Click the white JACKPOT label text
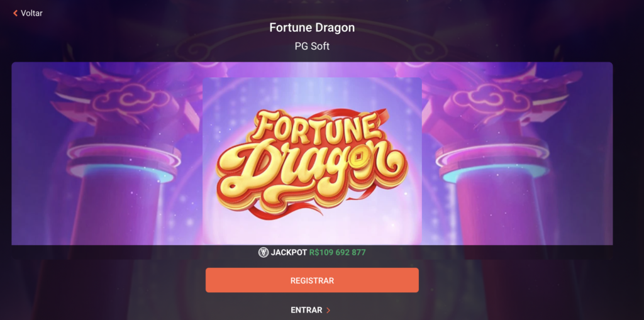Viewport: 644px width, 320px height. point(289,252)
